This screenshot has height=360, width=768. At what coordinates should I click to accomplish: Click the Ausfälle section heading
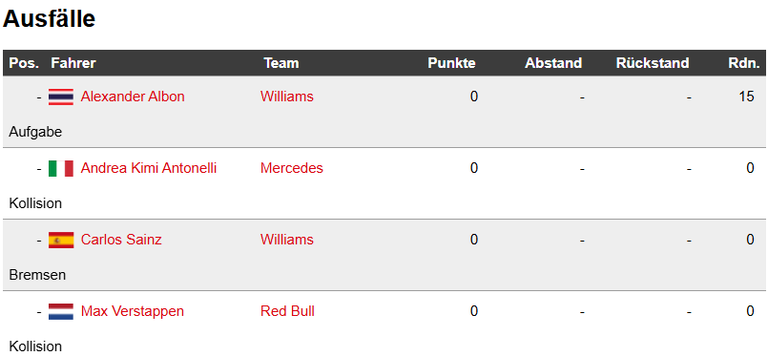pyautogui.click(x=49, y=19)
